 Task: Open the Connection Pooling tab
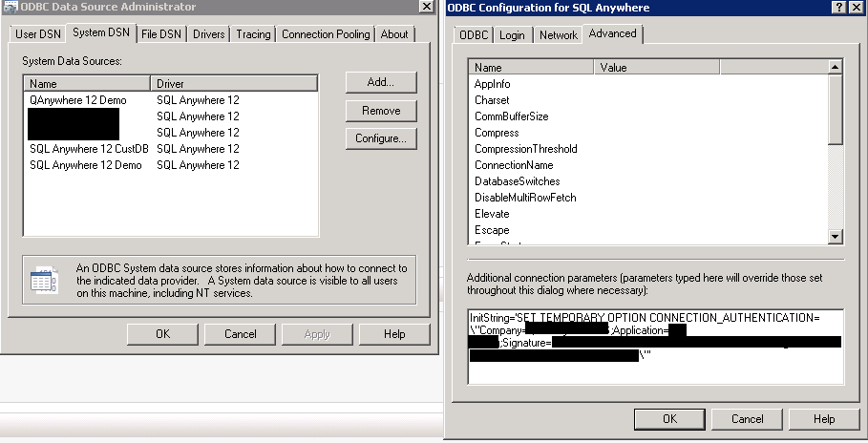point(326,33)
